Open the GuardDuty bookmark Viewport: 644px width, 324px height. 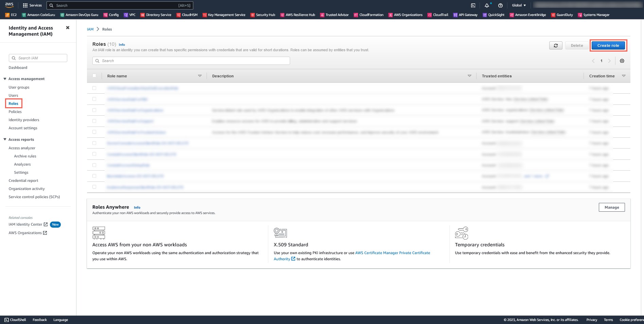tap(562, 15)
